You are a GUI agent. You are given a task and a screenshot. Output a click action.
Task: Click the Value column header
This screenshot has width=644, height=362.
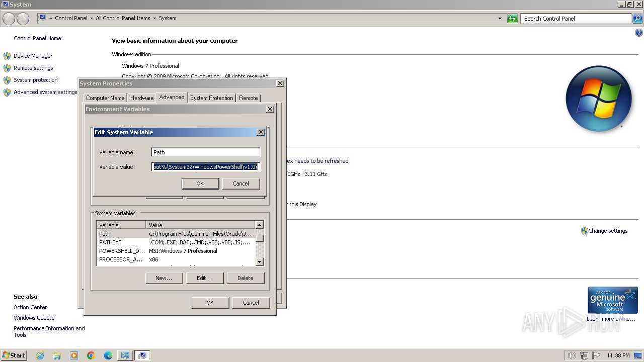(201, 225)
